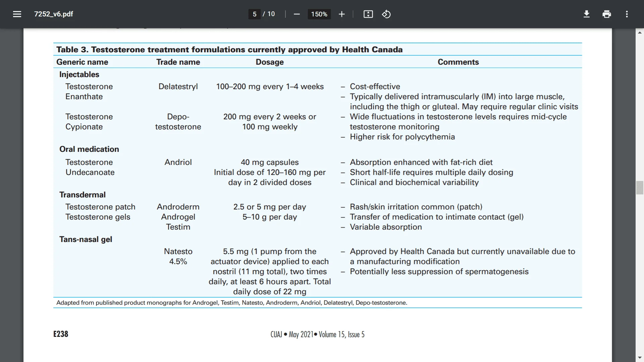Click the Oral medication section heading

tap(89, 149)
